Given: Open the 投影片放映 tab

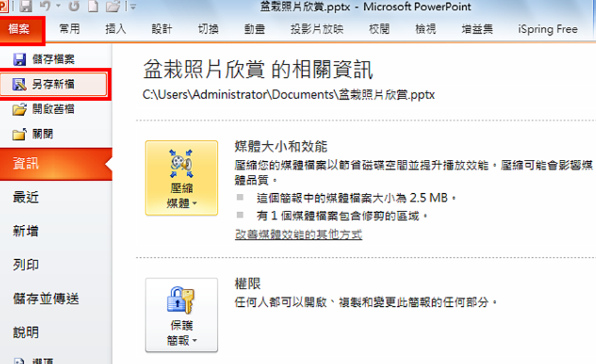Looking at the screenshot, I should pos(317,29).
